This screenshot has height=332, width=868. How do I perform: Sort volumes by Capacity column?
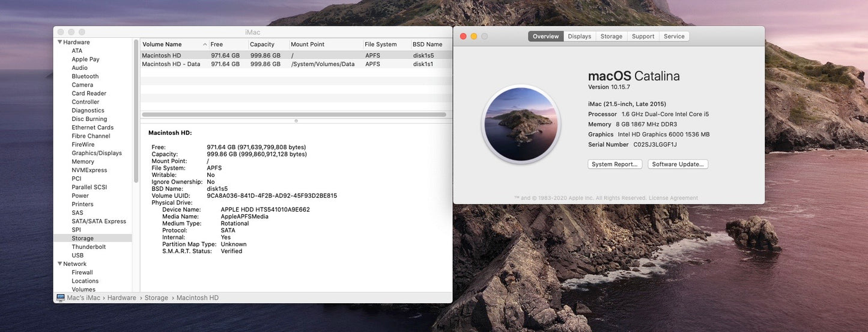263,45
